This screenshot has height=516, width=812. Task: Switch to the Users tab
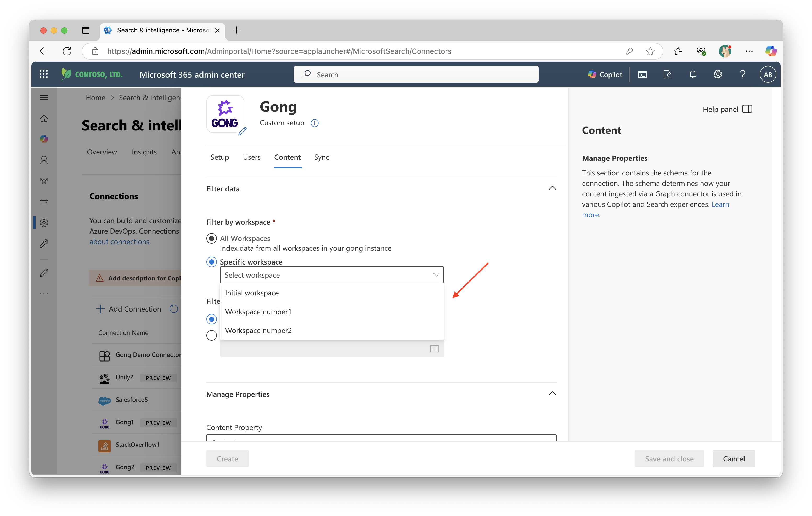[x=252, y=157]
